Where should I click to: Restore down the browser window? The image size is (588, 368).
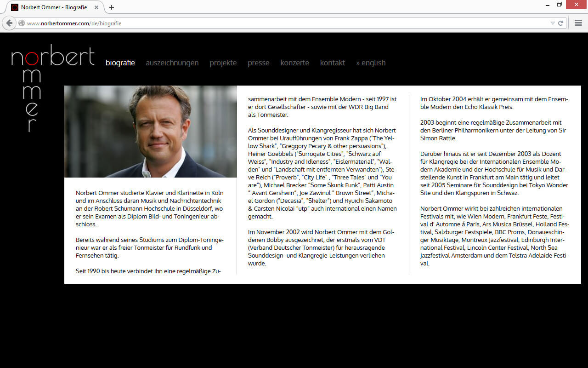point(560,5)
